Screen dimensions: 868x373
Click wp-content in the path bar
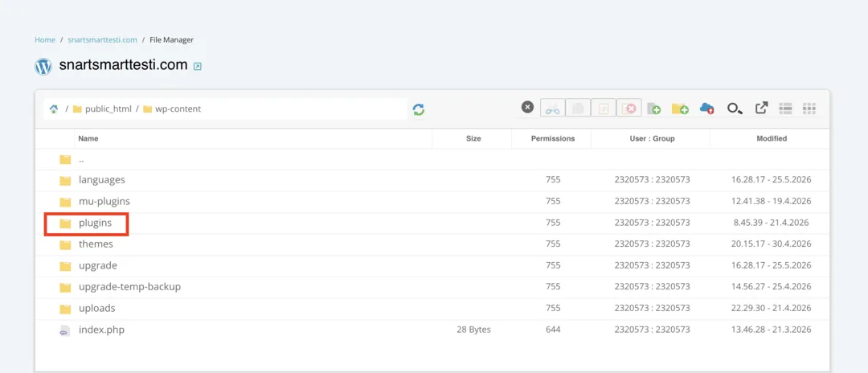click(178, 109)
